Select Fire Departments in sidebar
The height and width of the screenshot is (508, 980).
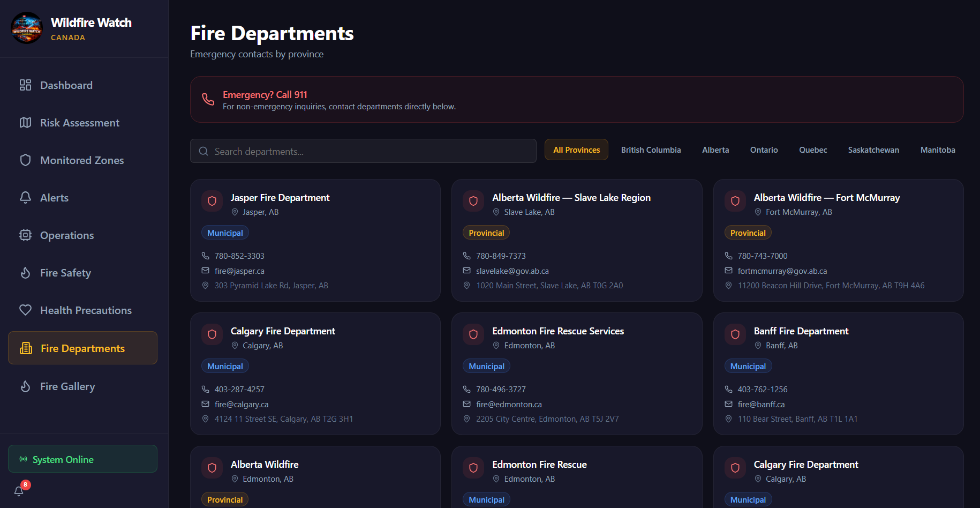[83, 348]
